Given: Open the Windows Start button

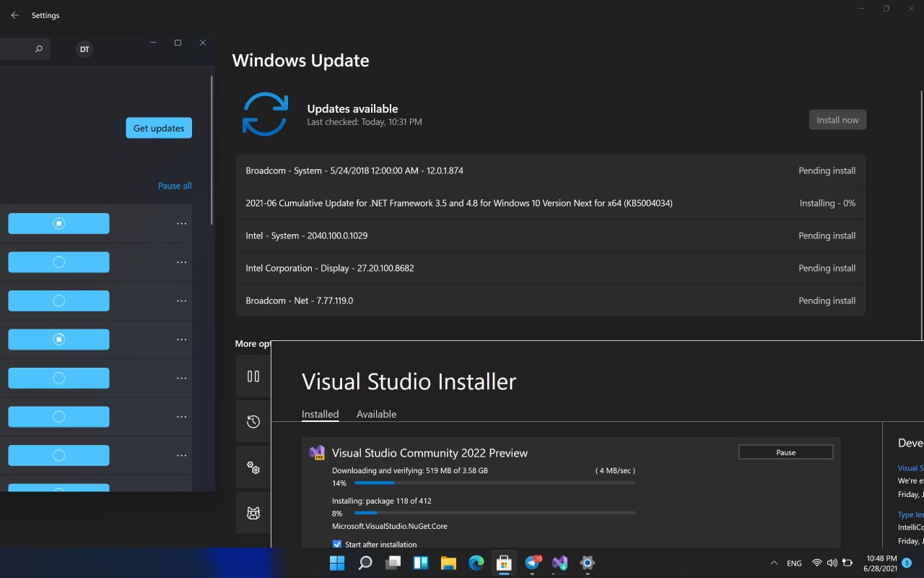Looking at the screenshot, I should [x=337, y=563].
